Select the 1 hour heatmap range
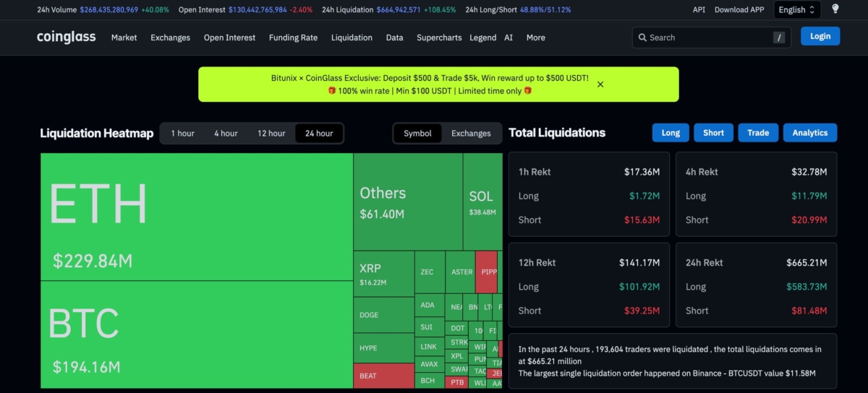The height and width of the screenshot is (393, 868). pos(182,133)
